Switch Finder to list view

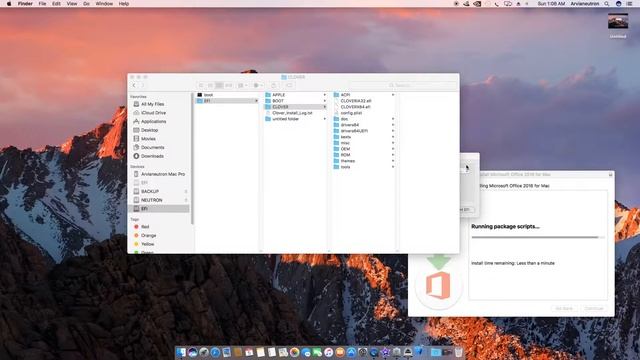pyautogui.click(x=210, y=85)
